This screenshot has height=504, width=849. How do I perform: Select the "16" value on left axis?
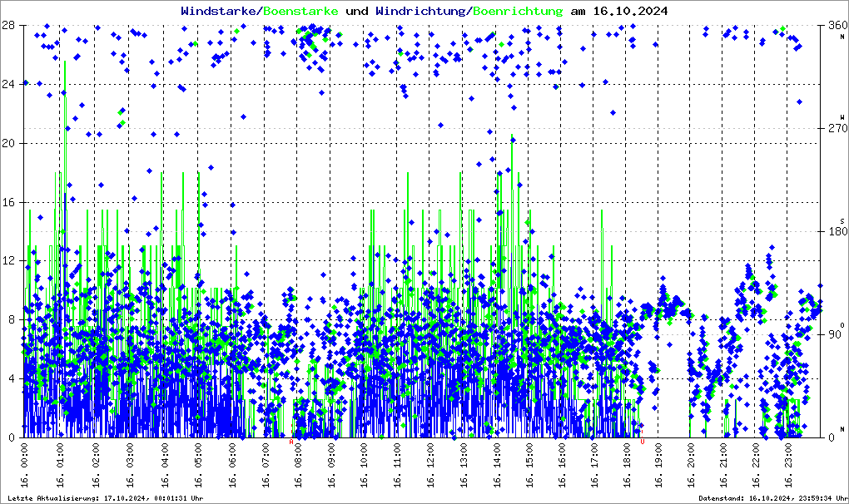pyautogui.click(x=9, y=202)
